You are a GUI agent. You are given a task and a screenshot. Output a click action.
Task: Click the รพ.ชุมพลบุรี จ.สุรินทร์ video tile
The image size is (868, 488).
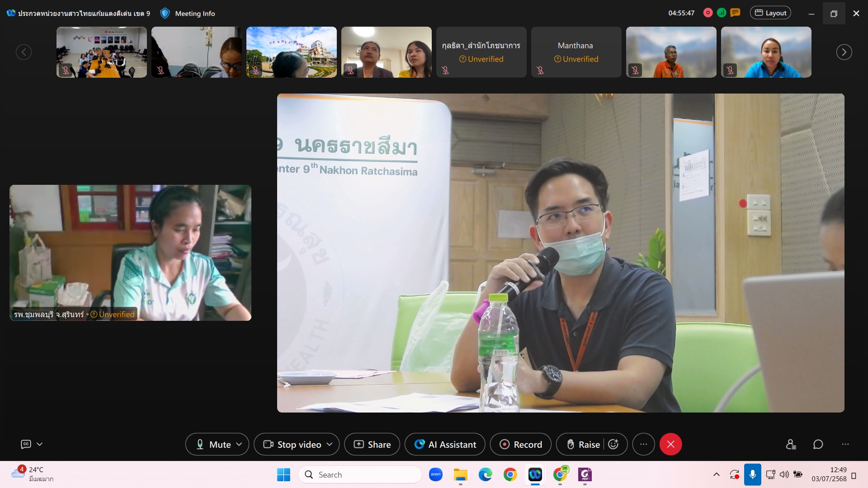click(130, 253)
